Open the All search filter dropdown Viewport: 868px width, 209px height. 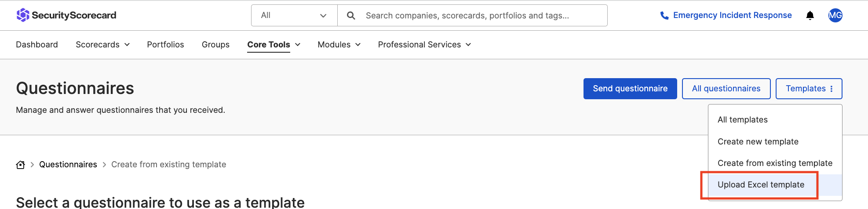click(x=294, y=16)
